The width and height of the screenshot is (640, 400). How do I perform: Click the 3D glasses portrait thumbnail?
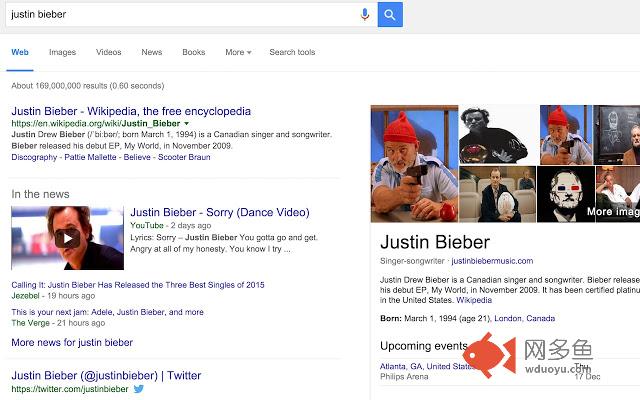point(566,194)
